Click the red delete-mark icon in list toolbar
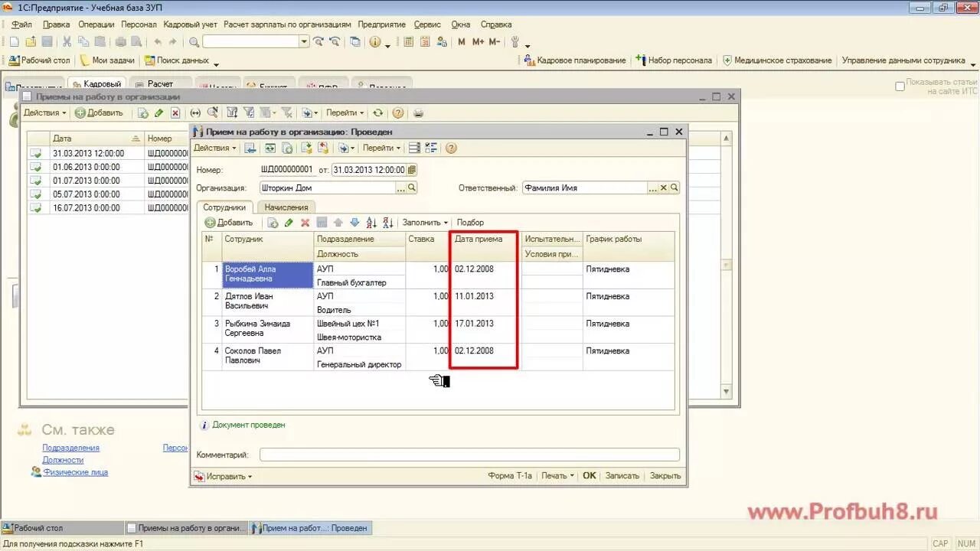The image size is (980, 551). (x=175, y=113)
